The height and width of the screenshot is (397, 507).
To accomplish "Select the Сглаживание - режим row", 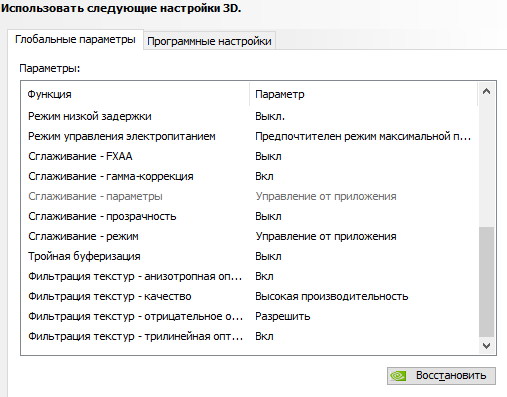I will pos(249,236).
